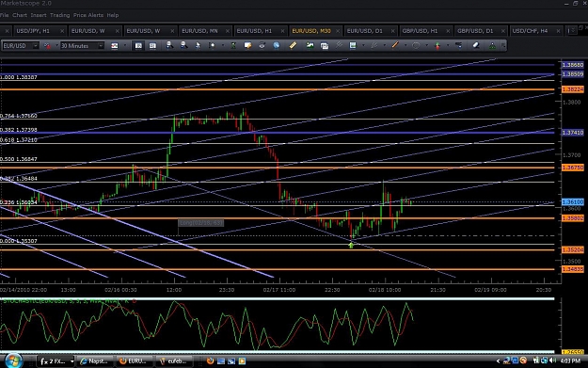Open the Insert menu
This screenshot has height=368, width=588.
pyautogui.click(x=39, y=15)
